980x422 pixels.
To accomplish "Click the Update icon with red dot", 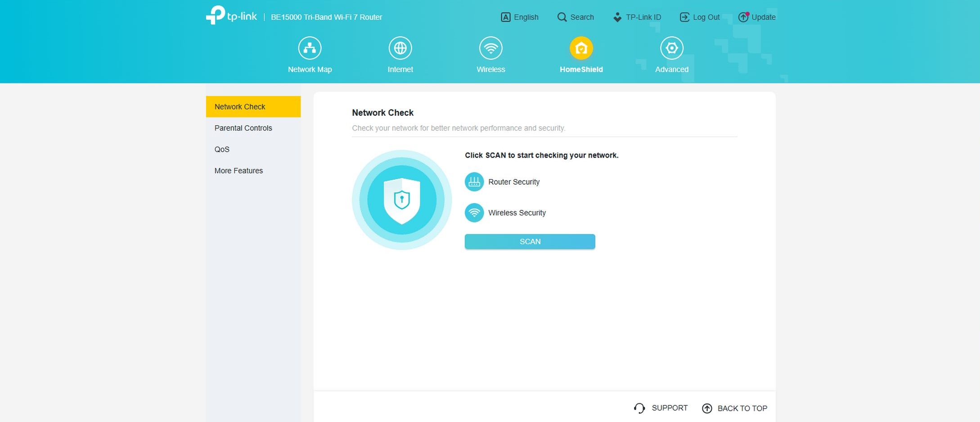I will pyautogui.click(x=743, y=17).
